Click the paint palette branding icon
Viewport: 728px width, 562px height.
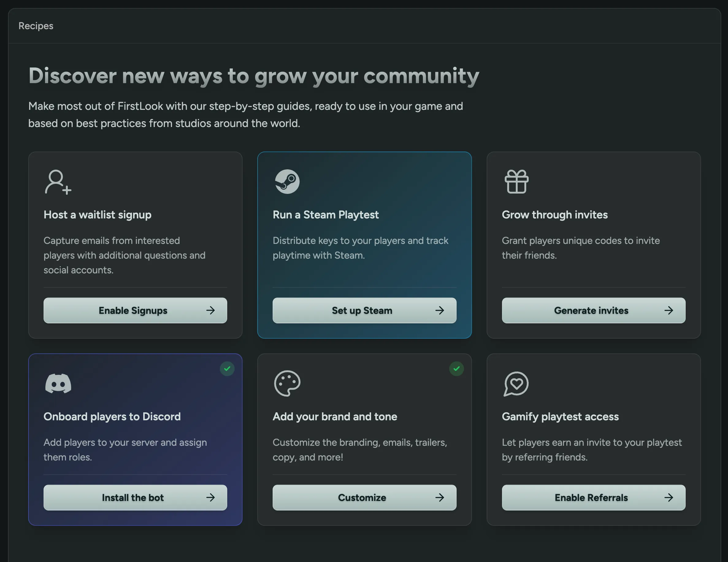pyautogui.click(x=287, y=383)
